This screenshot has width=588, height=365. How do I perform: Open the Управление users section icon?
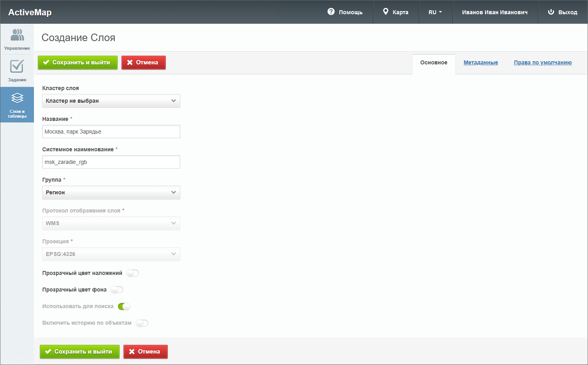[x=17, y=35]
